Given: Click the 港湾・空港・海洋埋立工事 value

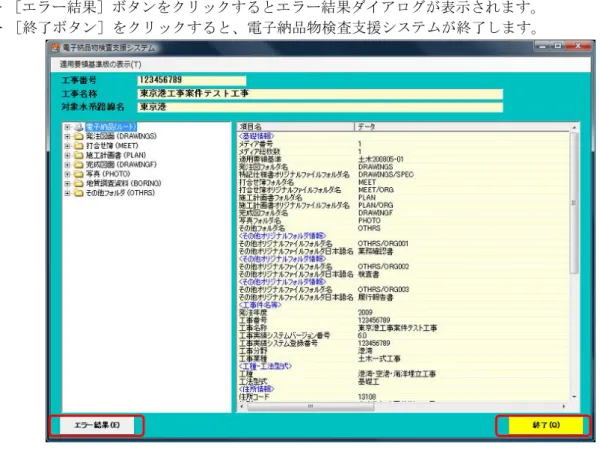Looking at the screenshot, I should coord(396,374).
